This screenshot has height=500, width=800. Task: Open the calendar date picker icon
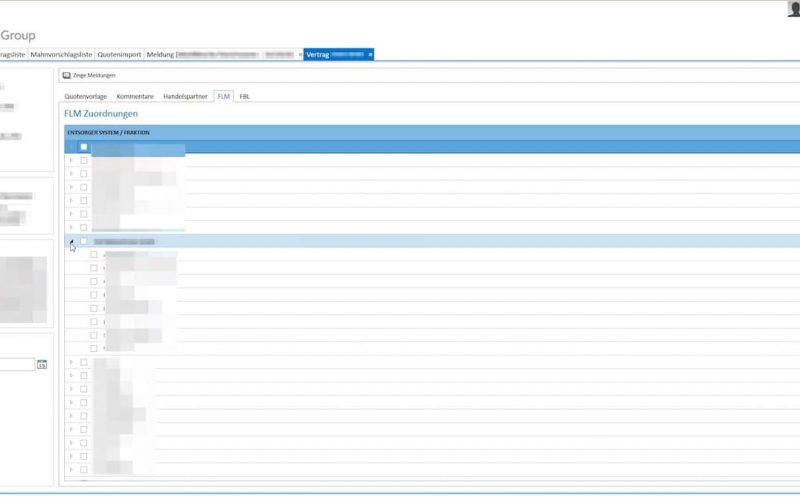pos(42,364)
